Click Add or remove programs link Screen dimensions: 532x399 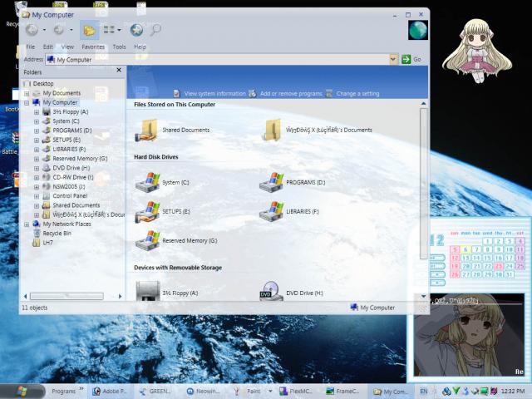[291, 94]
